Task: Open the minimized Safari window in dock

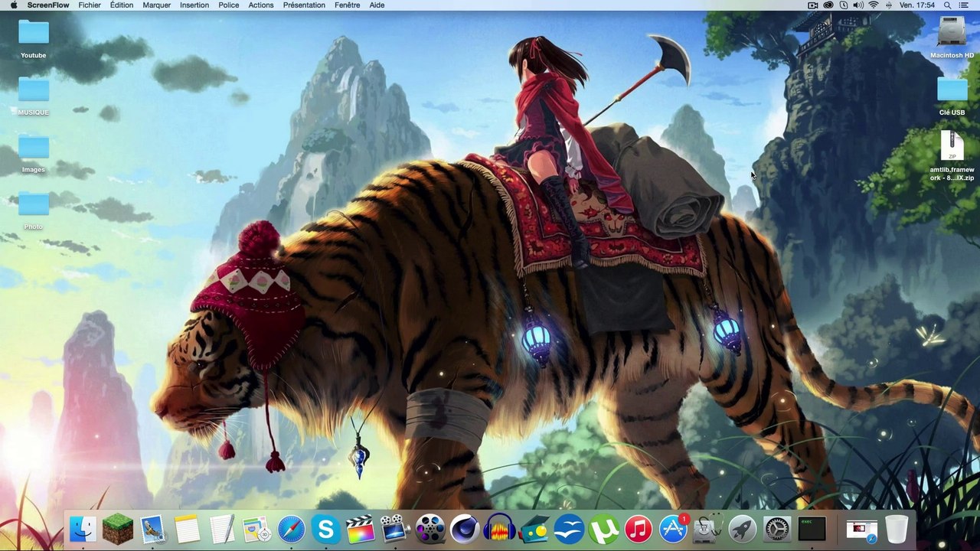Action: point(861,529)
